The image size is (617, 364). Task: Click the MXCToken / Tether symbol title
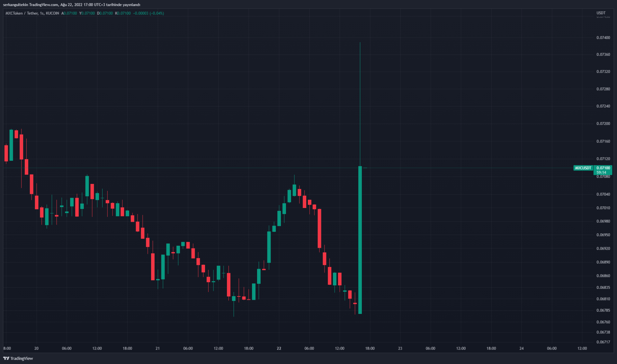coord(21,13)
